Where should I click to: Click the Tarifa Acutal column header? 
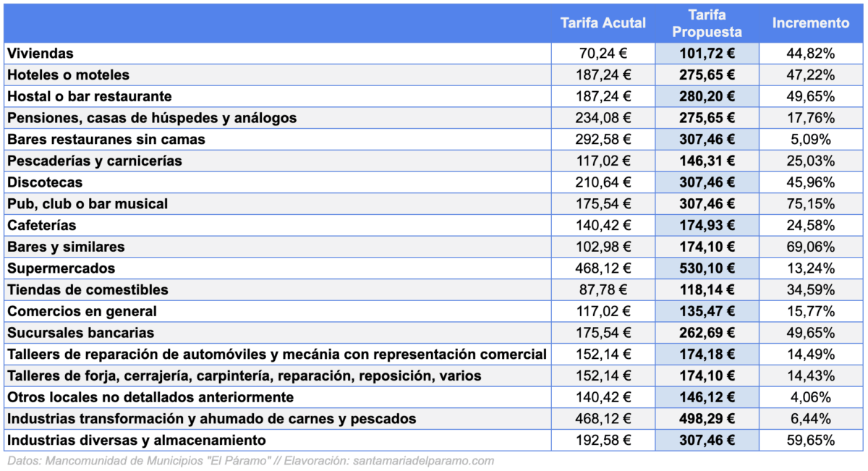(603, 23)
